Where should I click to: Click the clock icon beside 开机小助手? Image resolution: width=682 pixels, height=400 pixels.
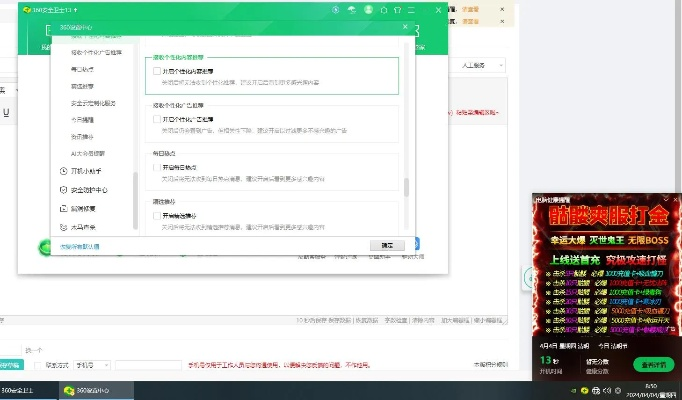click(x=64, y=171)
